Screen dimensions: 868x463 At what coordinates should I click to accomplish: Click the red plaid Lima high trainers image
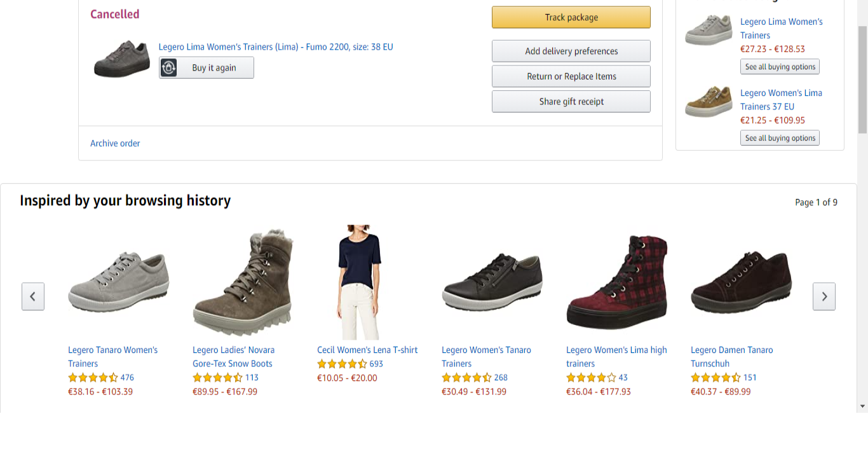click(616, 283)
